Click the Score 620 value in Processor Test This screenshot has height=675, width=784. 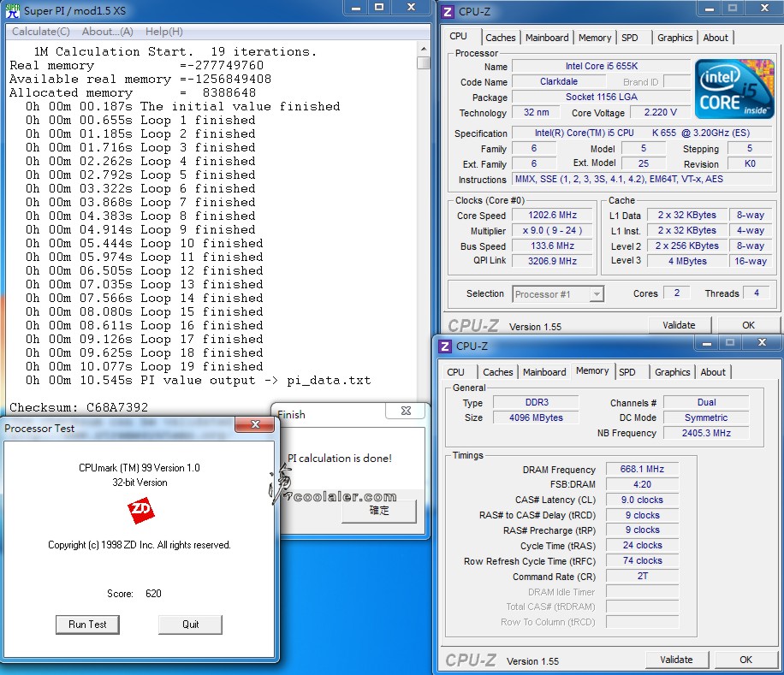click(153, 594)
